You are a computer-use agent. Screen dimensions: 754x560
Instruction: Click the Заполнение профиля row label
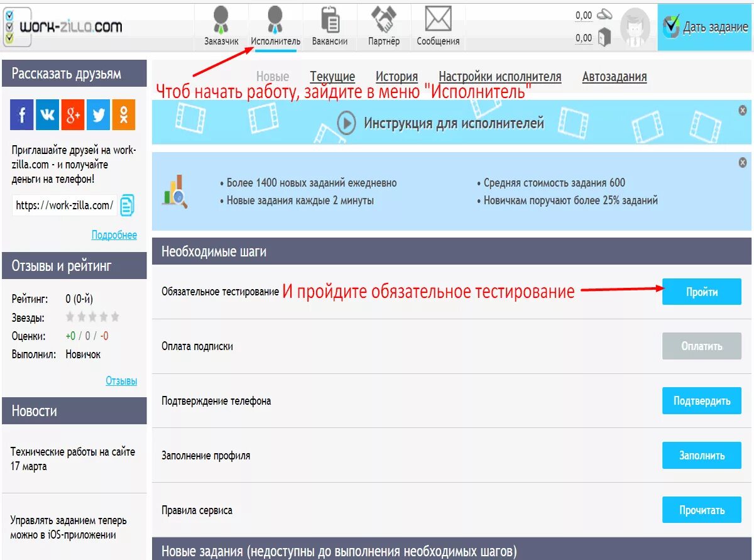206,456
